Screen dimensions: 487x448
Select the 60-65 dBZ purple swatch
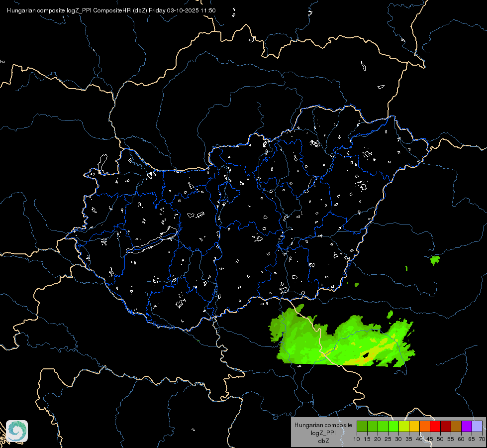point(467,426)
